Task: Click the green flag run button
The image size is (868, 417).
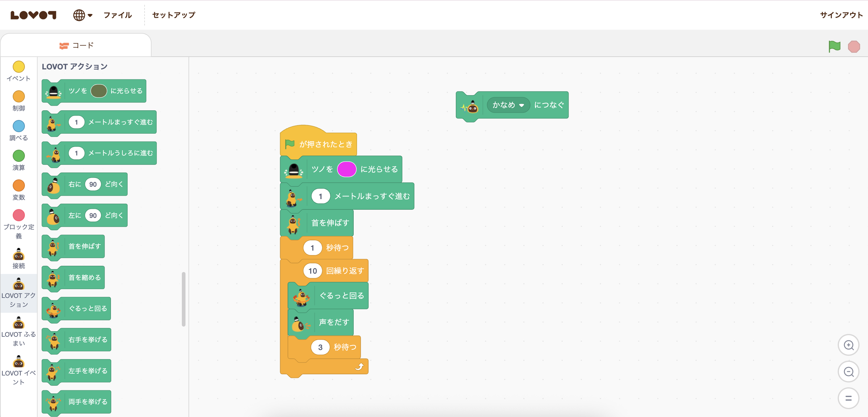Action: [x=834, y=46]
